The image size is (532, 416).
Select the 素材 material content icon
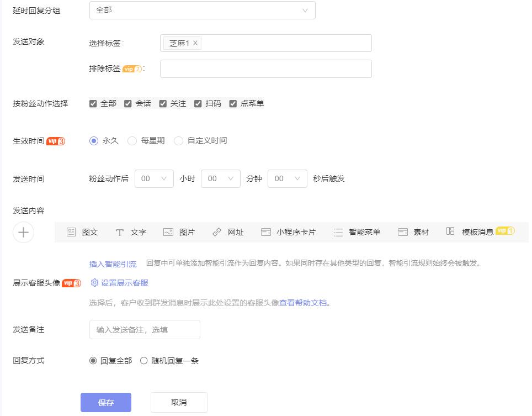click(413, 232)
